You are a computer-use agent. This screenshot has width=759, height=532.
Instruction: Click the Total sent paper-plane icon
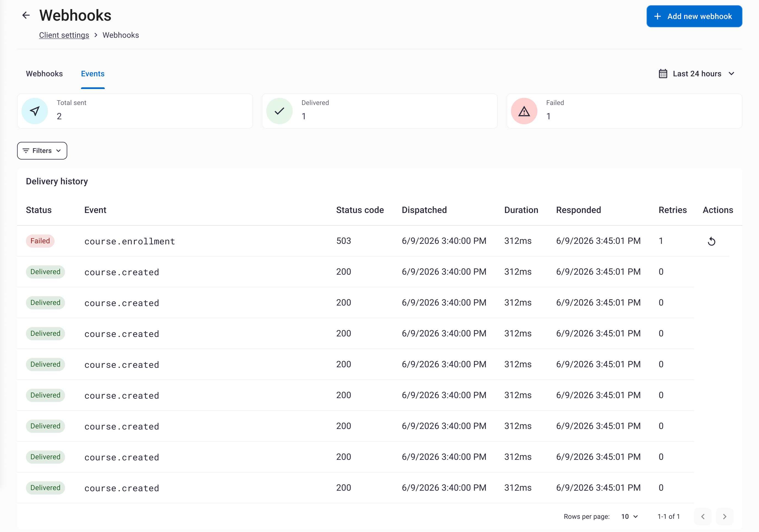coord(35,111)
